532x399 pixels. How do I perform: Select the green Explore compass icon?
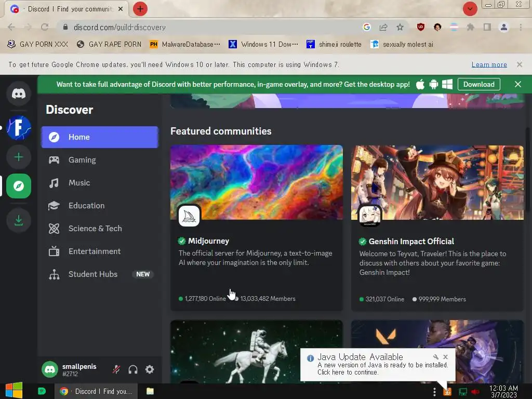[x=19, y=186]
